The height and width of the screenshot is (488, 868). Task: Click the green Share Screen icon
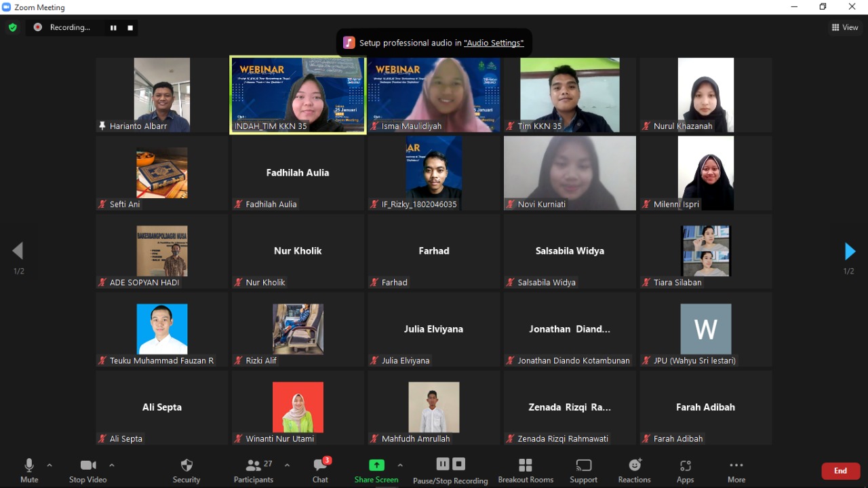point(376,466)
